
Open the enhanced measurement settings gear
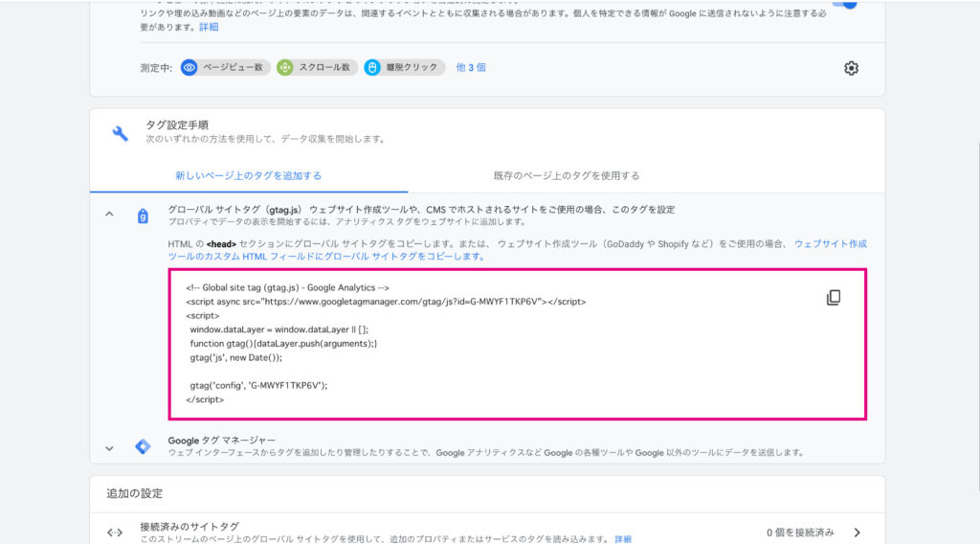851,68
